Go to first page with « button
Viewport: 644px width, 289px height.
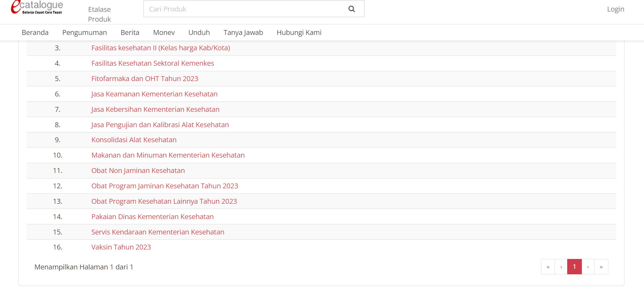548,267
